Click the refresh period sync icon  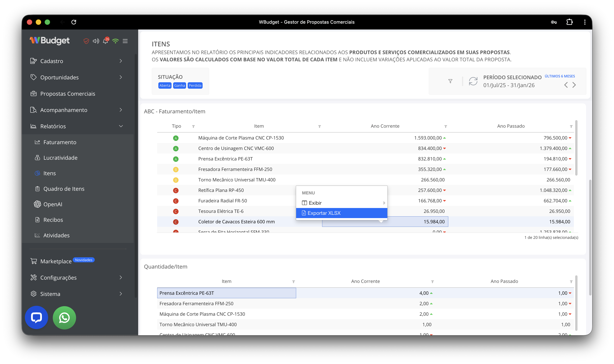473,81
